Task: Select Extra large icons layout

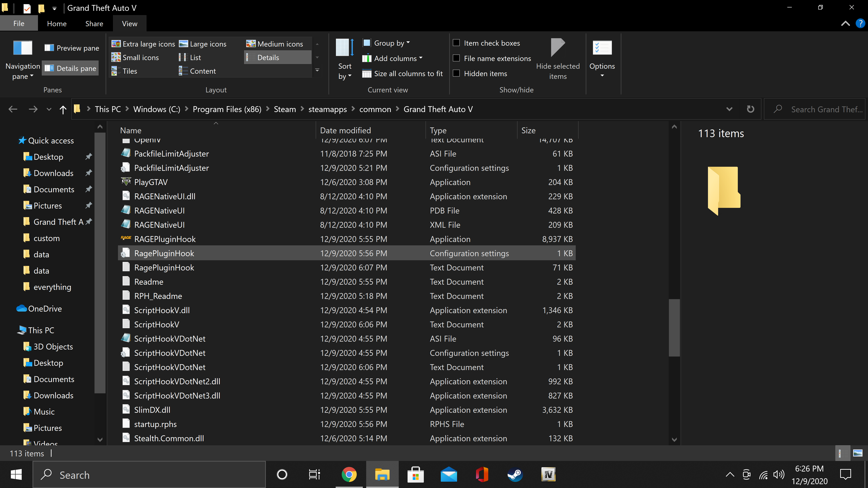Action: [x=143, y=44]
